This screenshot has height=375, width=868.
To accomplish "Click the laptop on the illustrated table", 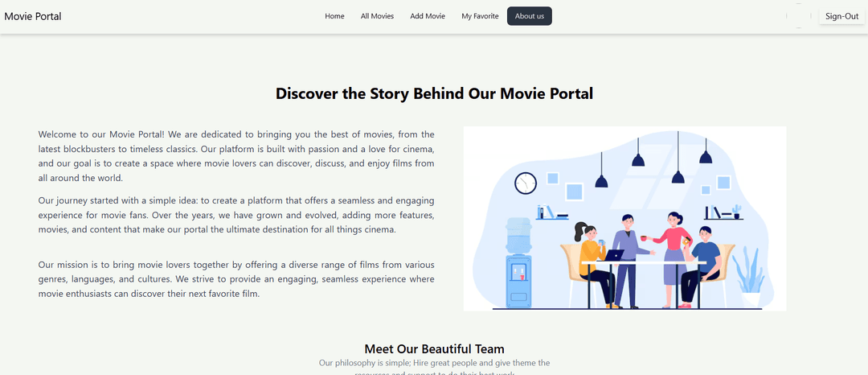I will (x=613, y=255).
